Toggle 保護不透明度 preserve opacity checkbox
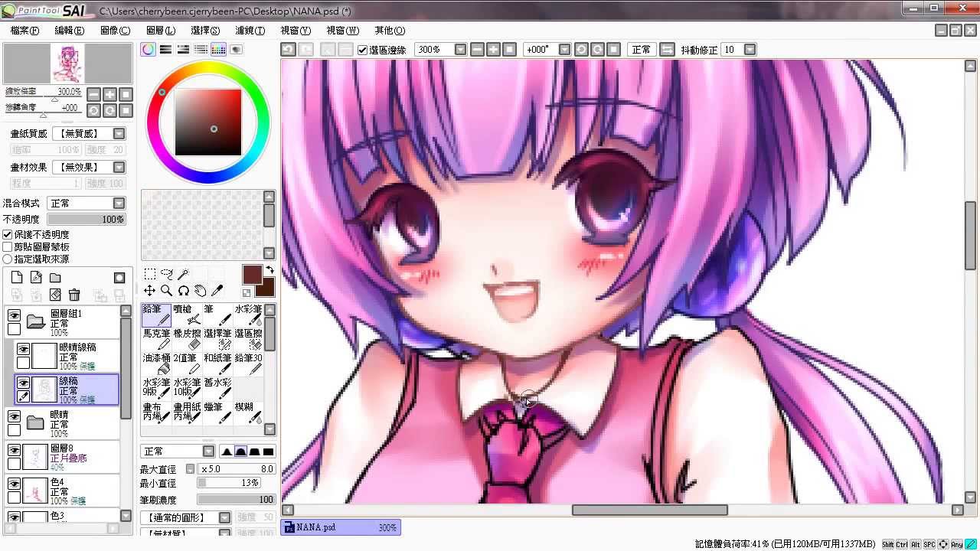Screen dimensions: 980x551 pyautogui.click(x=8, y=235)
